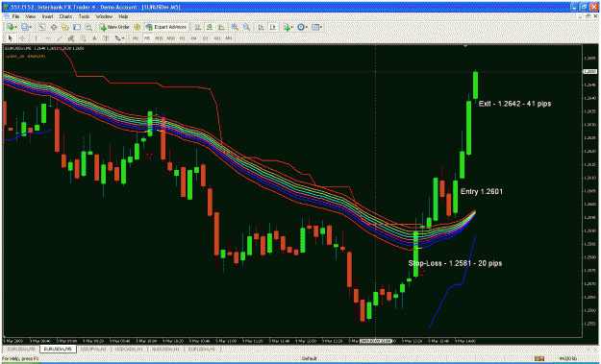Open the Periods clock dropdown
The height and width of the screenshot is (364, 601).
pos(303,27)
